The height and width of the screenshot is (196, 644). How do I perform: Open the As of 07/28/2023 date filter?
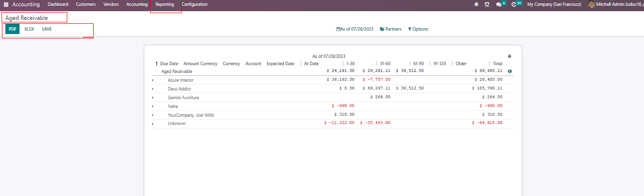[x=355, y=29]
